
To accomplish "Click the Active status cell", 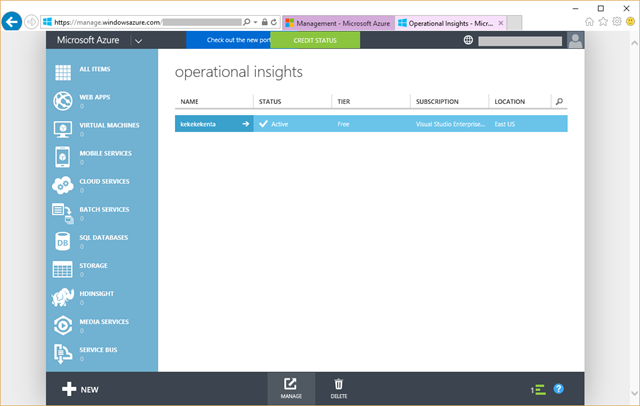I will (292, 124).
